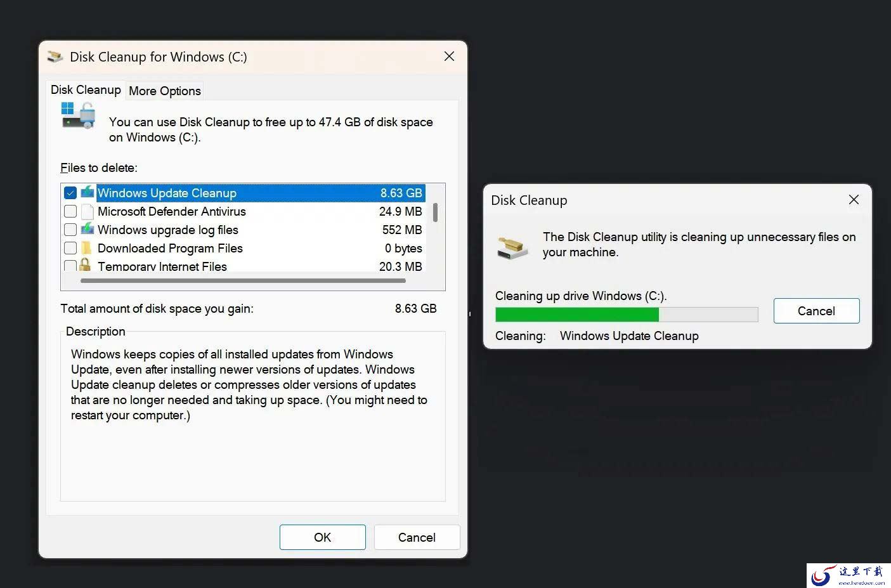
Task: Cancel the cleaning progress operation
Action: [816, 311]
